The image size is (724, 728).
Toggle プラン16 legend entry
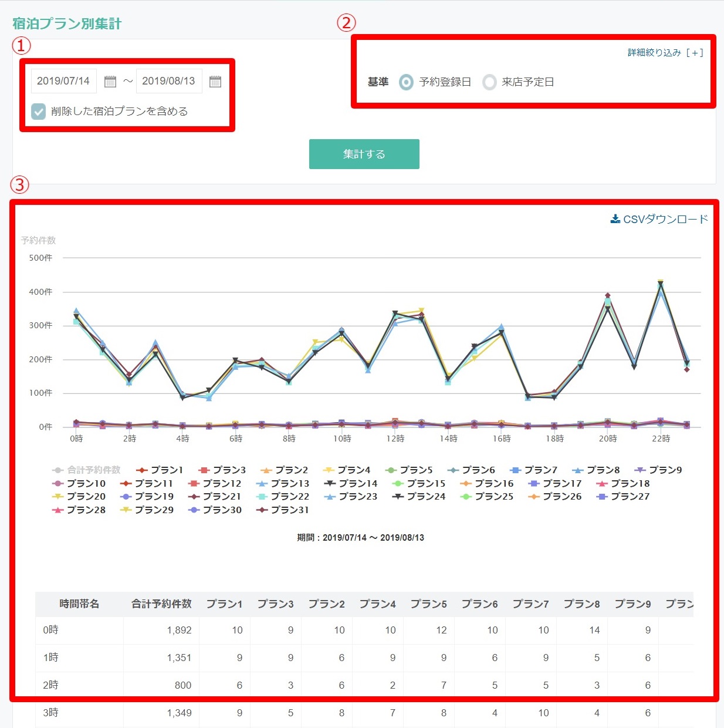487,483
